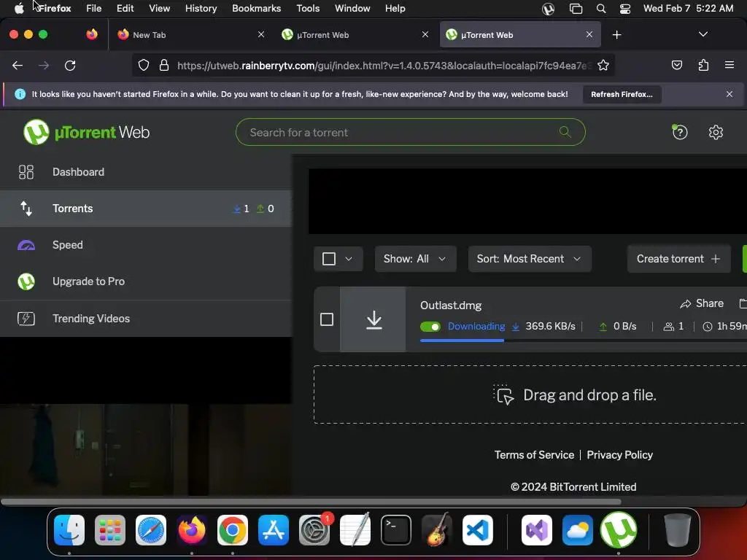This screenshot has height=560, width=747.
Task: Open the Dashboard sidebar item
Action: coord(146,172)
